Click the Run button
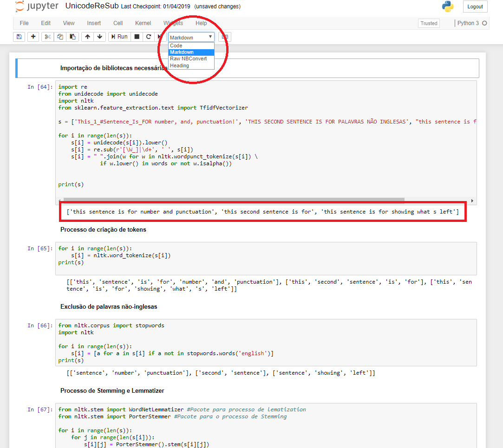This screenshot has height=448, width=503. tap(119, 37)
